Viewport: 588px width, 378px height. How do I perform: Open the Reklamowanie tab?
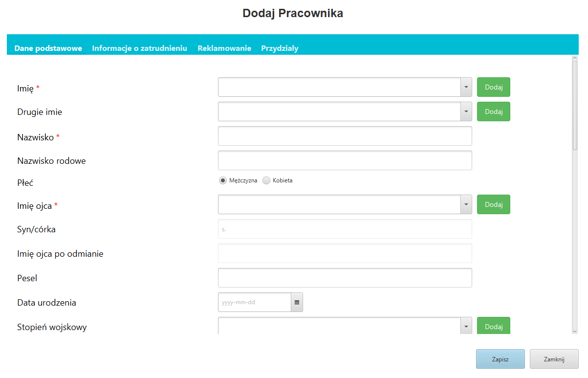[x=224, y=48]
